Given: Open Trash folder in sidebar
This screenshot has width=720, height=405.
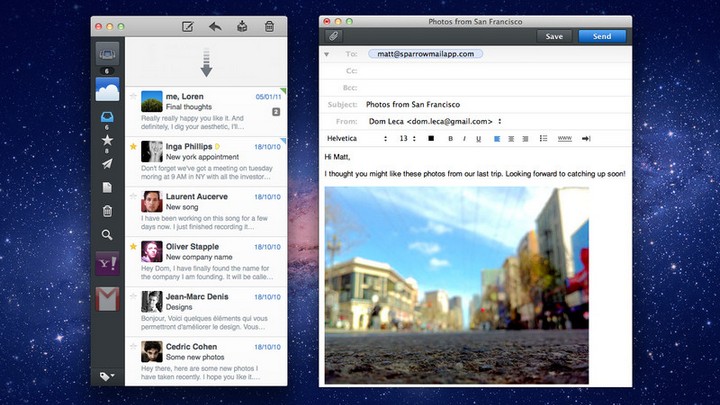Looking at the screenshot, I should click(x=107, y=211).
